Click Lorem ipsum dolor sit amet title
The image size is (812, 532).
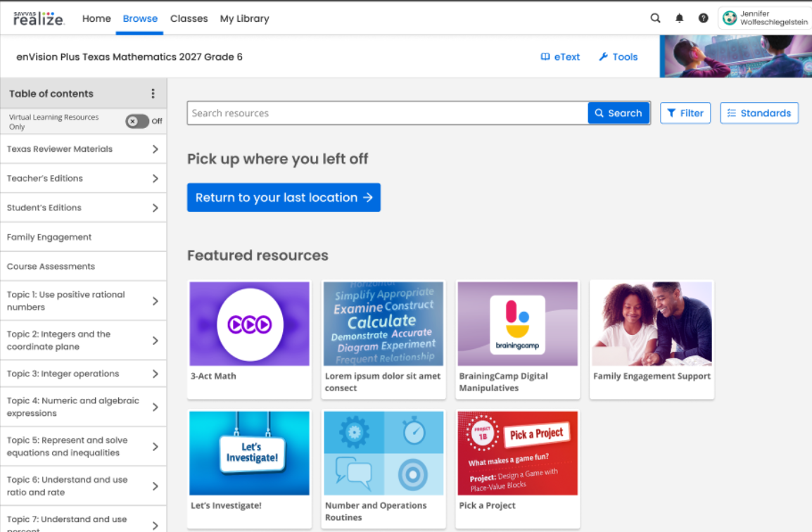[x=383, y=382]
